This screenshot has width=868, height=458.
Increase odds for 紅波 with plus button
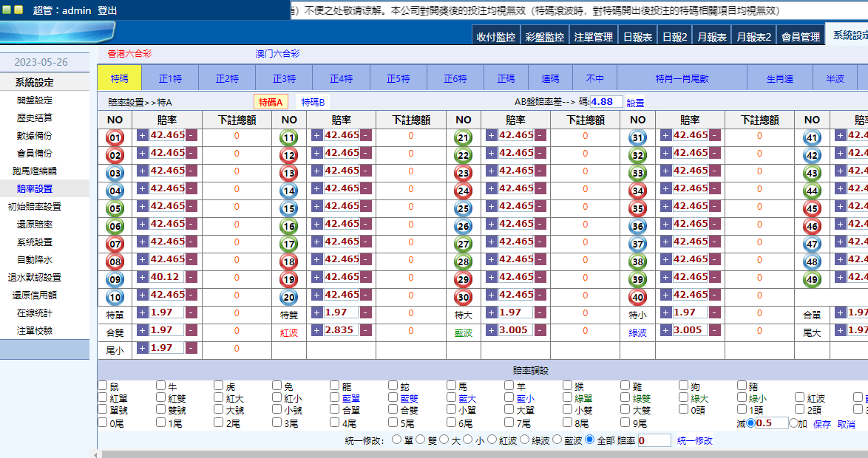click(x=317, y=330)
